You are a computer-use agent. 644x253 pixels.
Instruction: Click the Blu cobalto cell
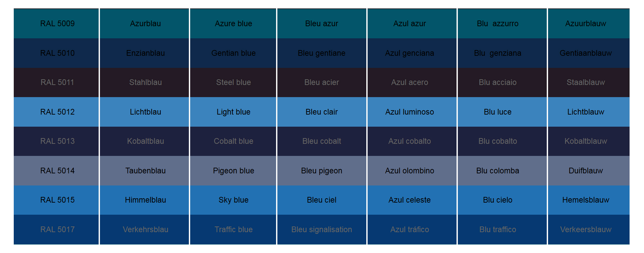pos(497,141)
